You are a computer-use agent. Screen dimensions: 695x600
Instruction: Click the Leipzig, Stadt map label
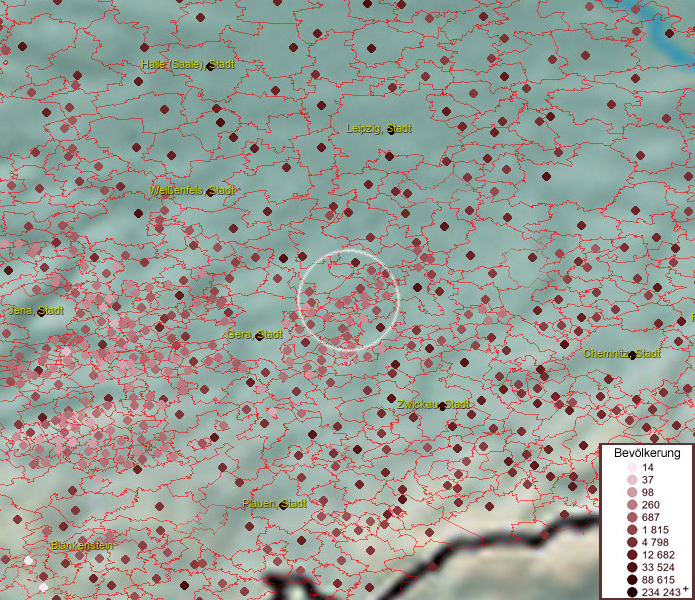pos(379,129)
